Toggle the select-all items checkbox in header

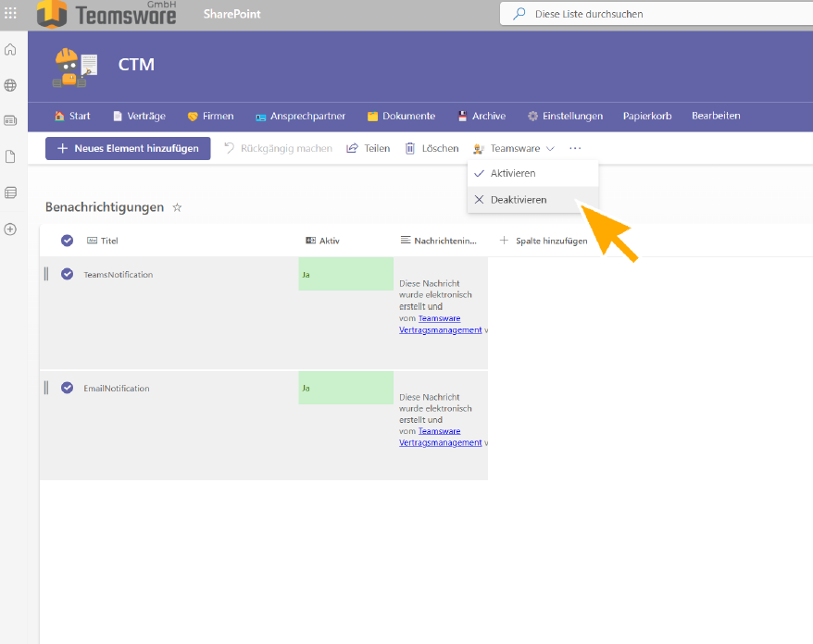(67, 241)
